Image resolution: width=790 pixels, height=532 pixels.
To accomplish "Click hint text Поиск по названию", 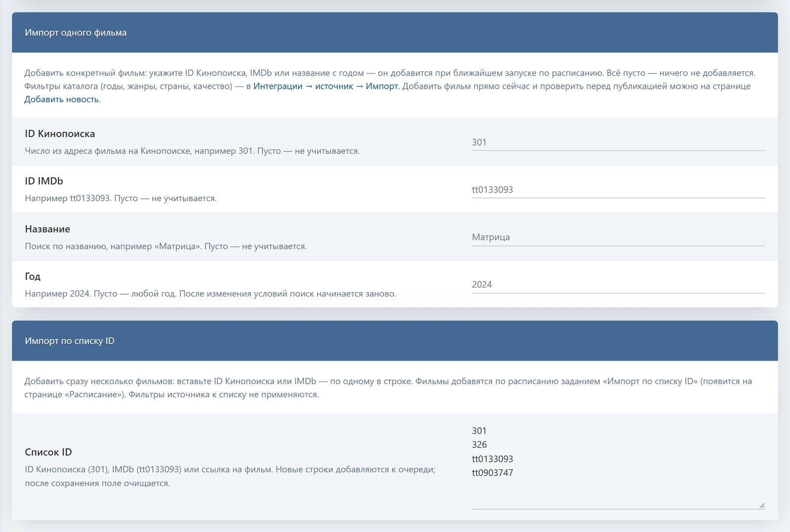I will pyautogui.click(x=166, y=246).
